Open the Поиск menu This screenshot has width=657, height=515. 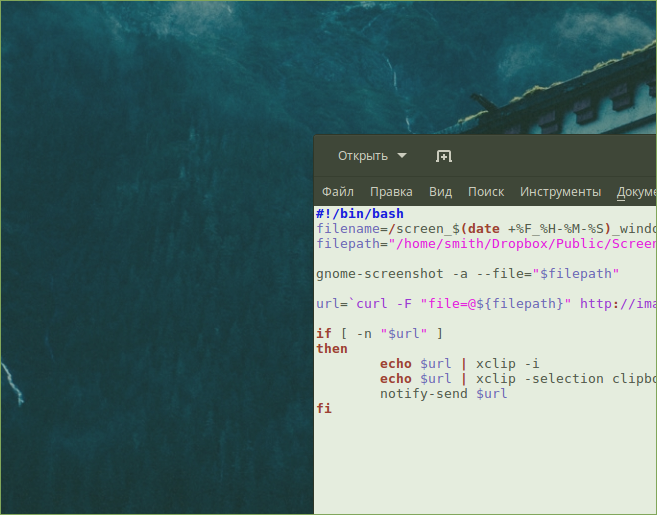[486, 192]
